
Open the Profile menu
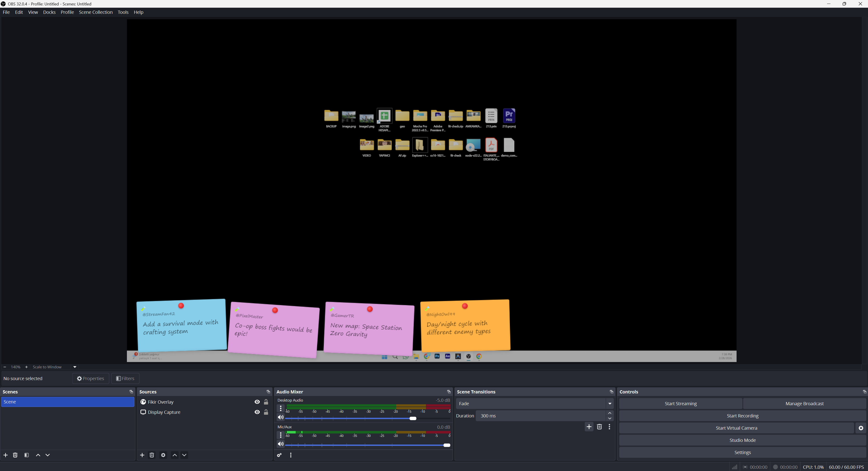coord(67,12)
